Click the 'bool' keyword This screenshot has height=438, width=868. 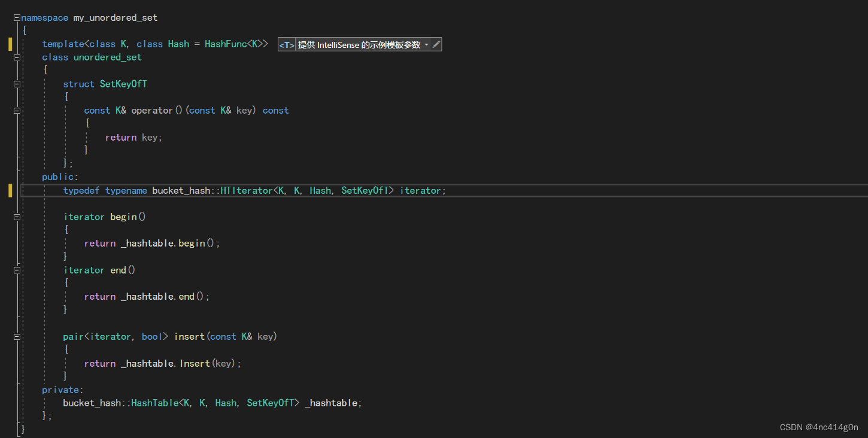[x=152, y=337]
